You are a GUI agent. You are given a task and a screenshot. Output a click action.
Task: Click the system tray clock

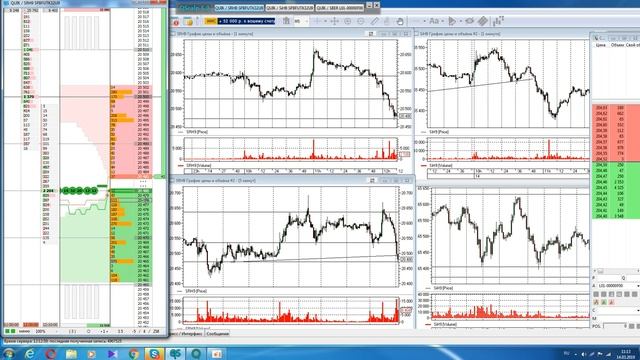[625, 354]
